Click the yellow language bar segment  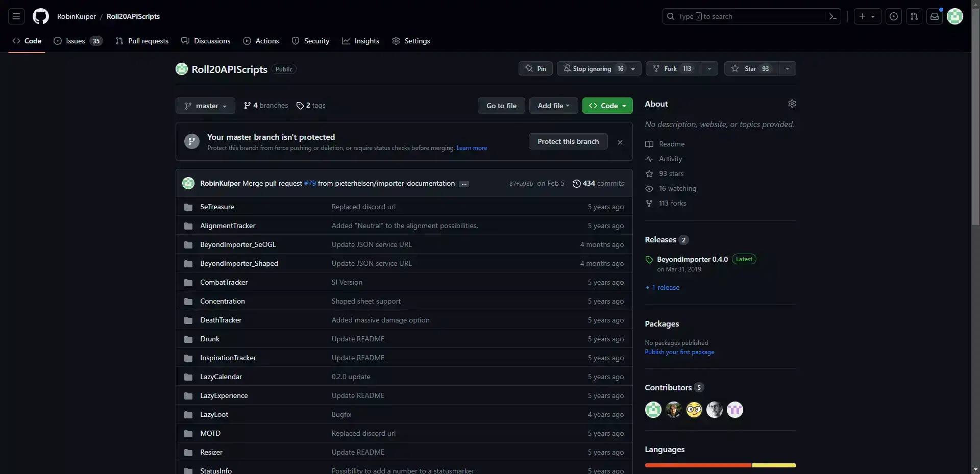click(774, 465)
